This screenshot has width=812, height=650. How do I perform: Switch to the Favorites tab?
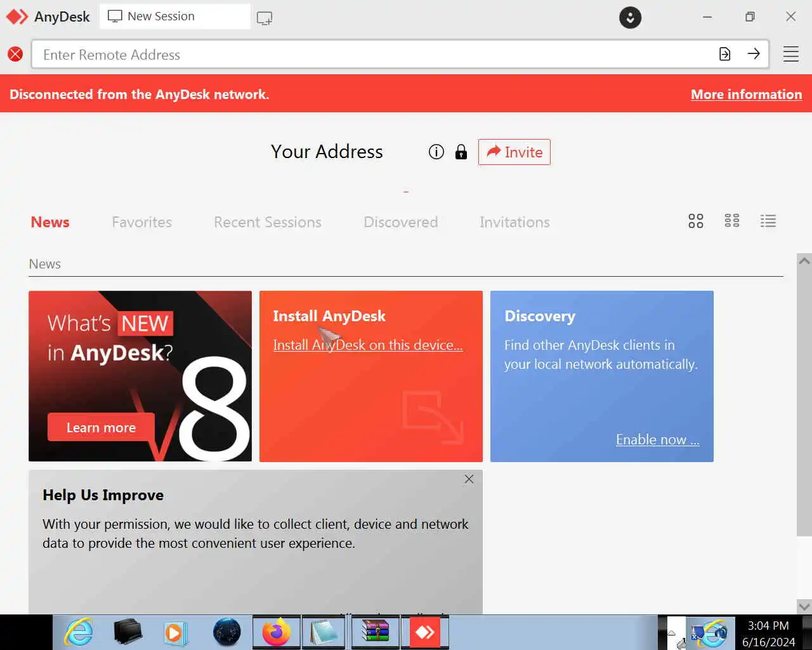pyautogui.click(x=142, y=222)
